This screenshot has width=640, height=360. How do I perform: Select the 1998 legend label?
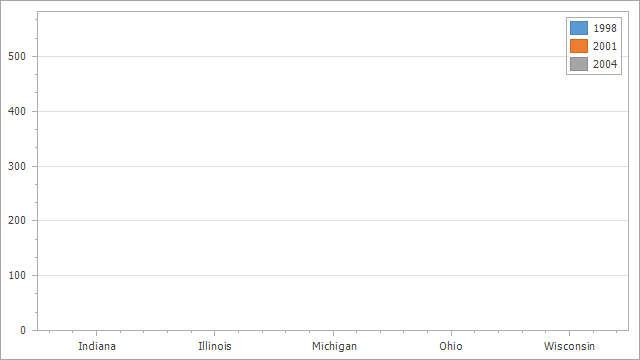click(604, 28)
